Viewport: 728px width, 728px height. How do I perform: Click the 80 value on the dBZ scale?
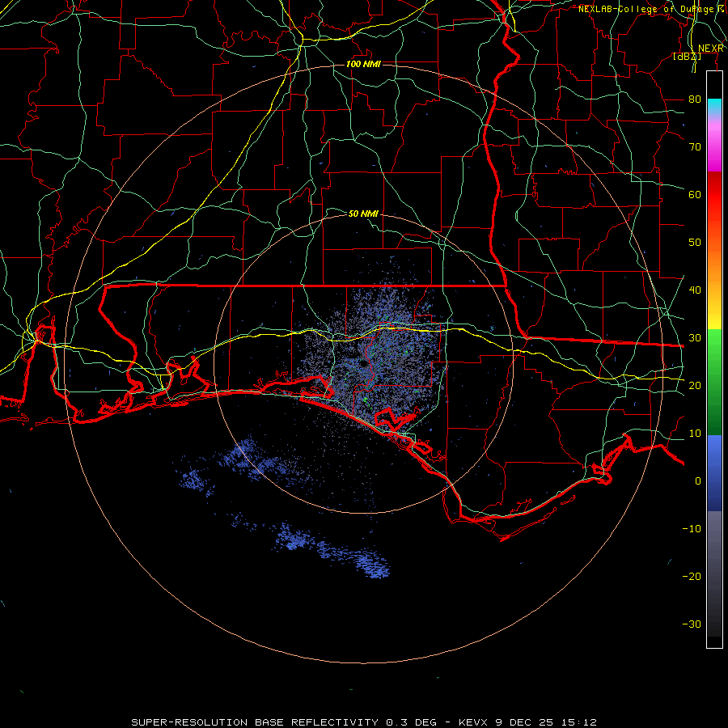click(x=695, y=99)
